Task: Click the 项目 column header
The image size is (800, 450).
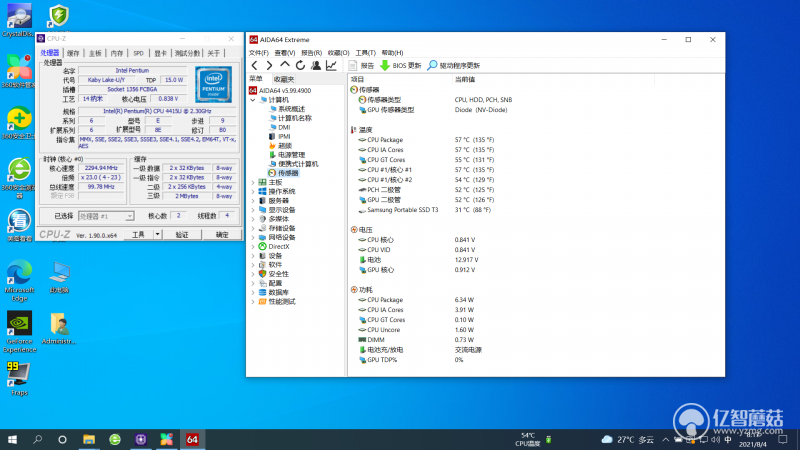Action: pos(357,80)
